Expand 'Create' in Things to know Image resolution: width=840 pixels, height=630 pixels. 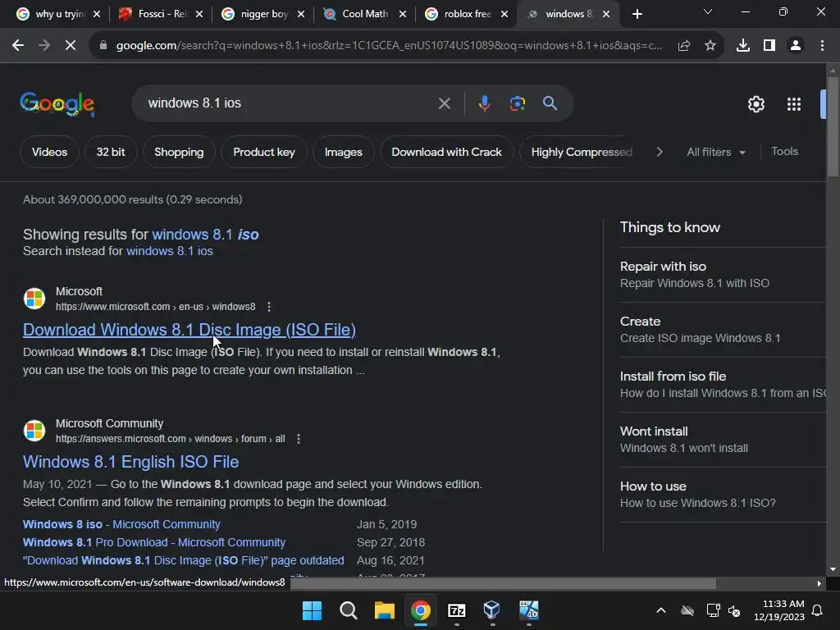tap(723, 330)
